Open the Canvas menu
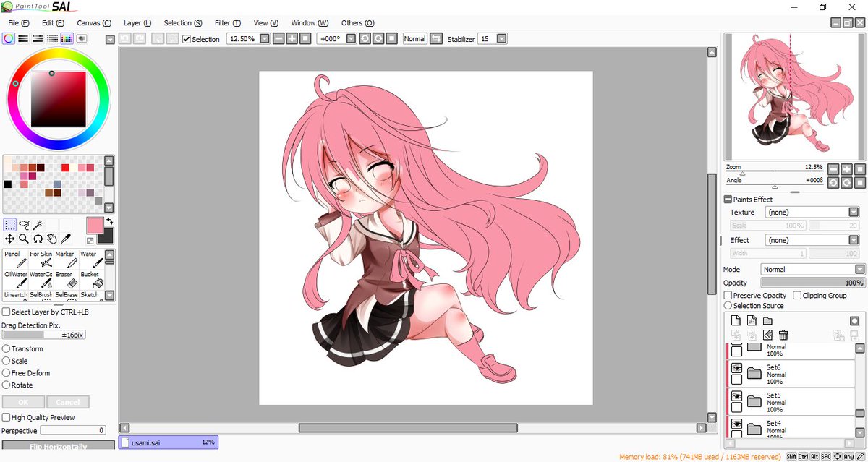Viewport: 868px width, 462px height. click(95, 23)
